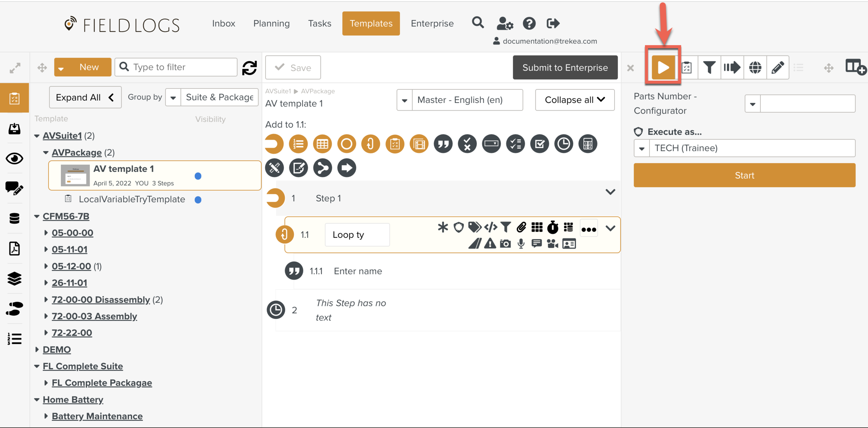Viewport: 868px width, 428px height.
Task: Collapse the AVSuite1 tree node
Action: [x=37, y=136]
